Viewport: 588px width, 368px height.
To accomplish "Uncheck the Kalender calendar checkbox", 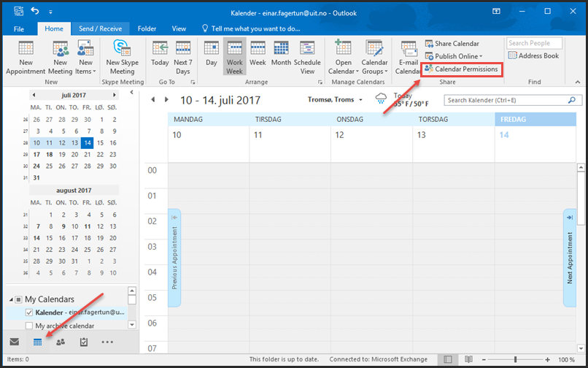I will point(29,313).
